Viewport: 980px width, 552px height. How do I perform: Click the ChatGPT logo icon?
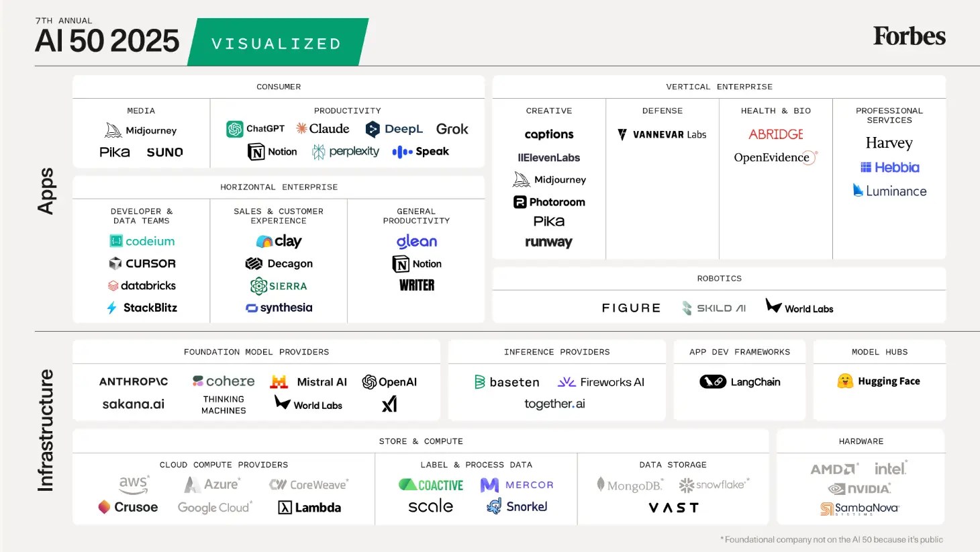tap(235, 129)
